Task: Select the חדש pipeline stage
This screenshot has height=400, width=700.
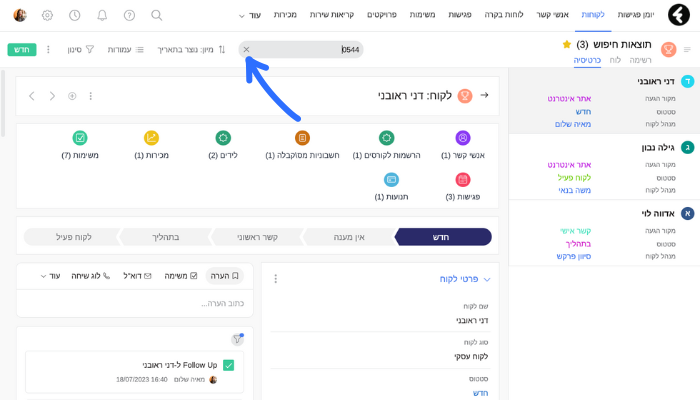Action: click(443, 237)
